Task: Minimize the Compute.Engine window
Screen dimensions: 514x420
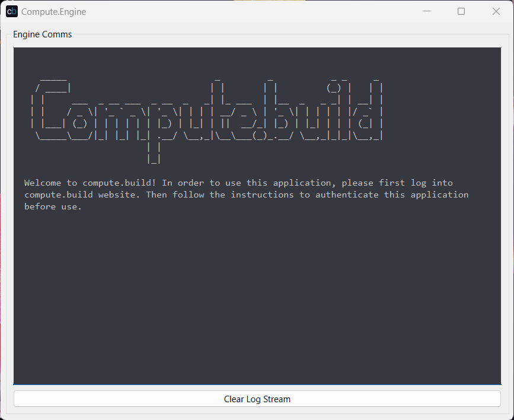Action: [426, 11]
